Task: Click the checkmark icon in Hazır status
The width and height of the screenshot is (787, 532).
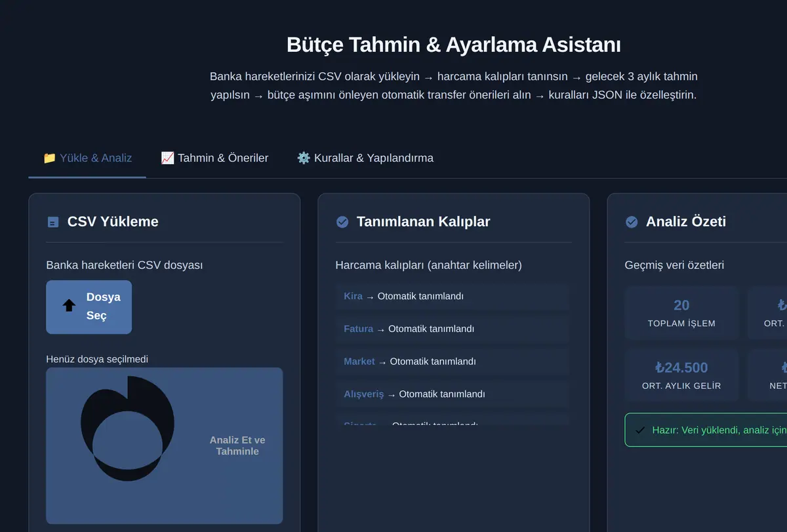Action: tap(641, 430)
